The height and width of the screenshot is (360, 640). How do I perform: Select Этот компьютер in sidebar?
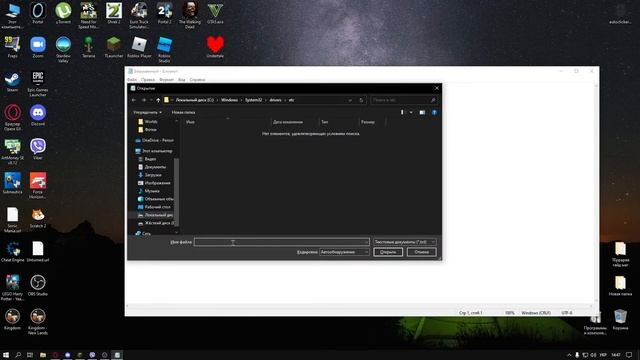153,151
